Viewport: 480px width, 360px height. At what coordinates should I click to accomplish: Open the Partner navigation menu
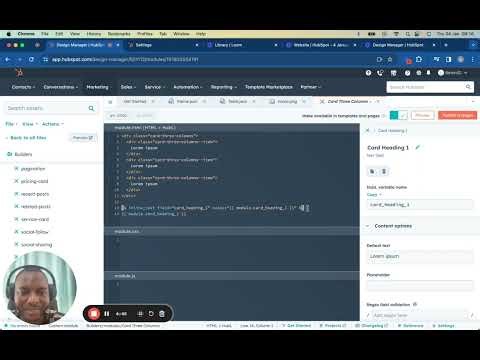coord(311,87)
